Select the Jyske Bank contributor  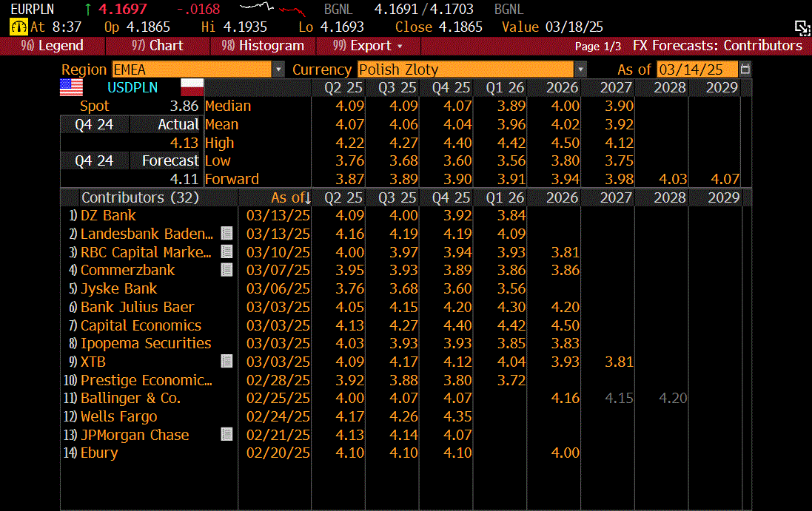[x=118, y=288]
